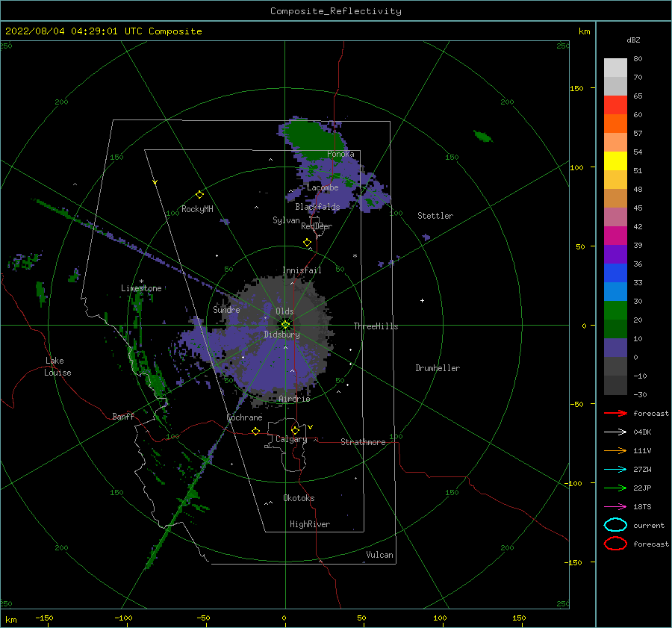Click the yellow diamond marker near RockyMH

[x=199, y=195]
